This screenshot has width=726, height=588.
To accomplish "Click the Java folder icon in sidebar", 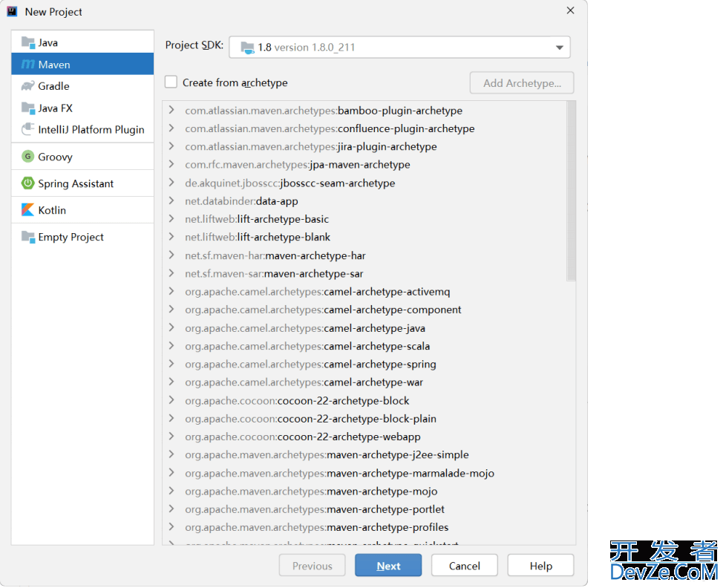I will [x=27, y=42].
